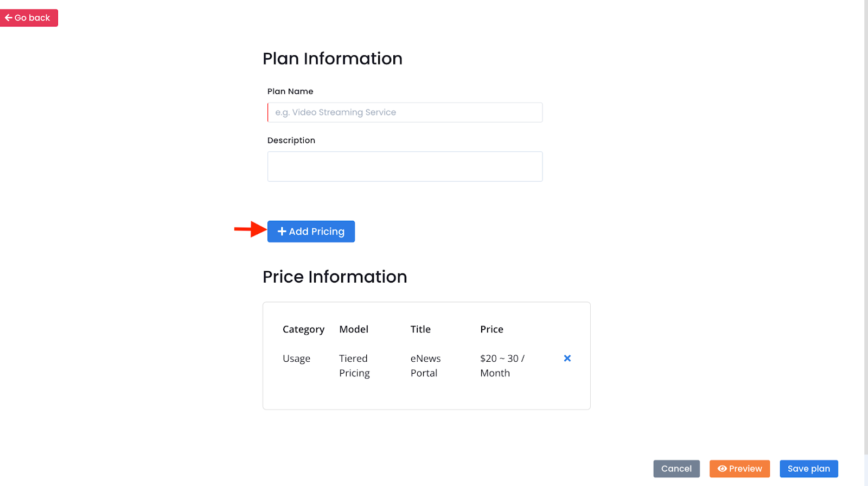This screenshot has height=486, width=868.
Task: Click the left arrow icon on Go back
Action: [x=8, y=18]
